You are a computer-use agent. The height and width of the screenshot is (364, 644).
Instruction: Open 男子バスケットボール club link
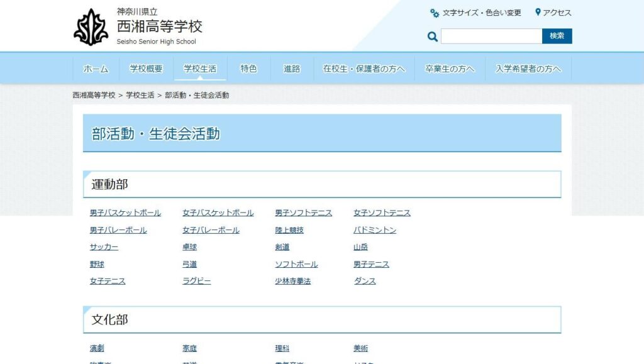tap(125, 213)
